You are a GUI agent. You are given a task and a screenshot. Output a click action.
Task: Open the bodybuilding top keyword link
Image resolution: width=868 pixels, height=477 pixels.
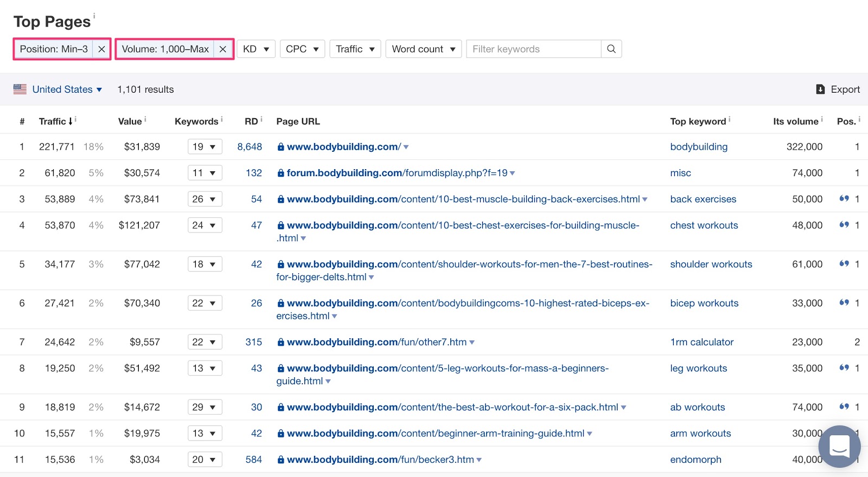[699, 147]
